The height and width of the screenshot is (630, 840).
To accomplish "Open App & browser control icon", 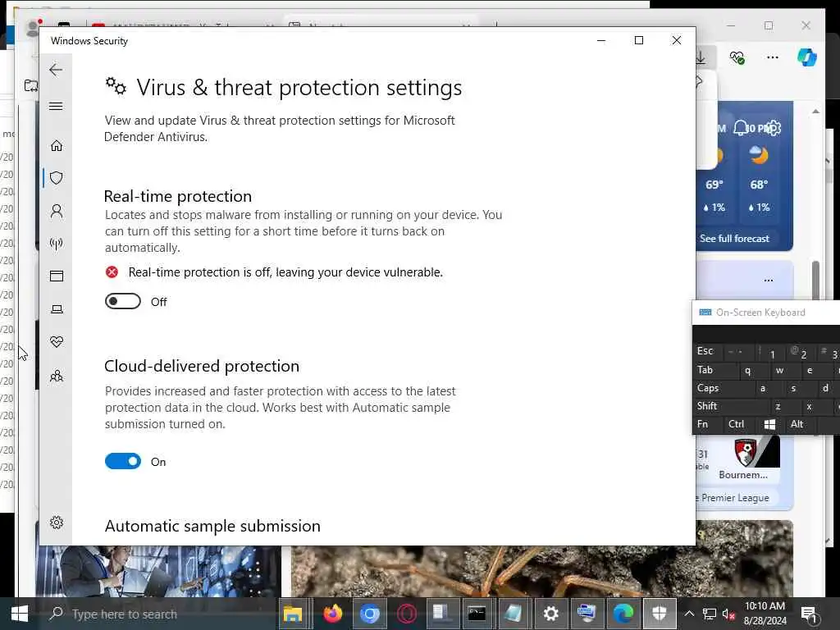I will click(57, 276).
